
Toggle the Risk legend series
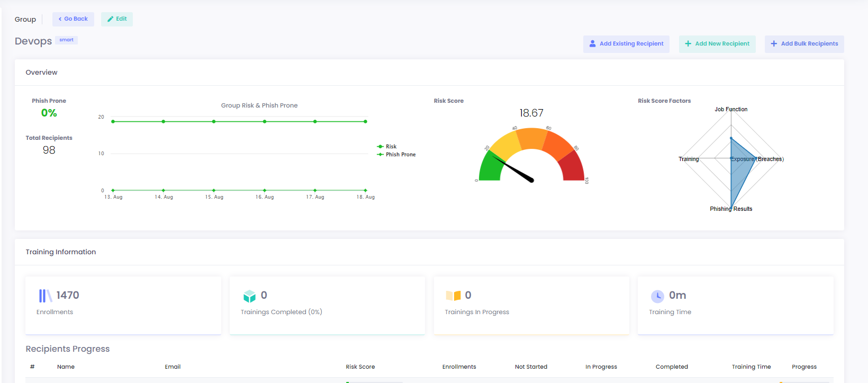(391, 147)
